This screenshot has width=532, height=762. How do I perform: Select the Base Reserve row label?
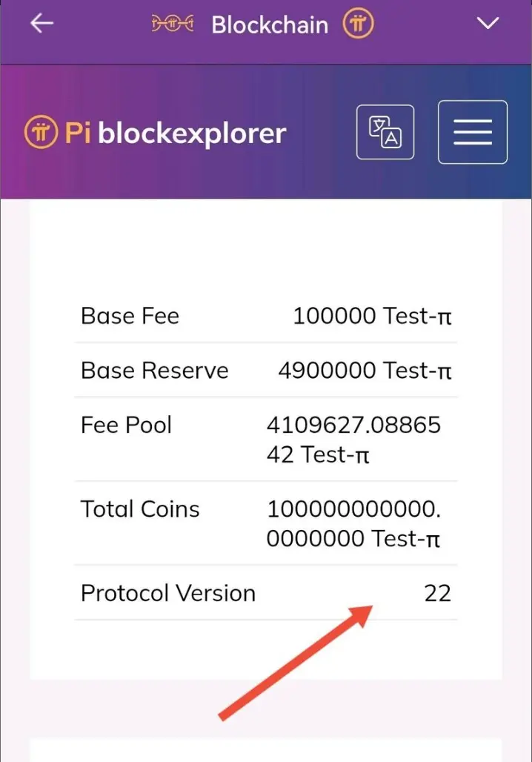tap(155, 371)
